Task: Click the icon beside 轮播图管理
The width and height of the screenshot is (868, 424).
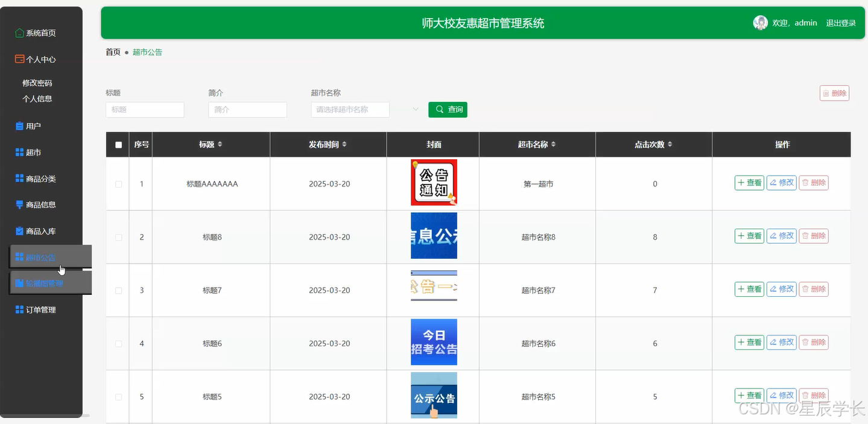Action: [x=19, y=283]
